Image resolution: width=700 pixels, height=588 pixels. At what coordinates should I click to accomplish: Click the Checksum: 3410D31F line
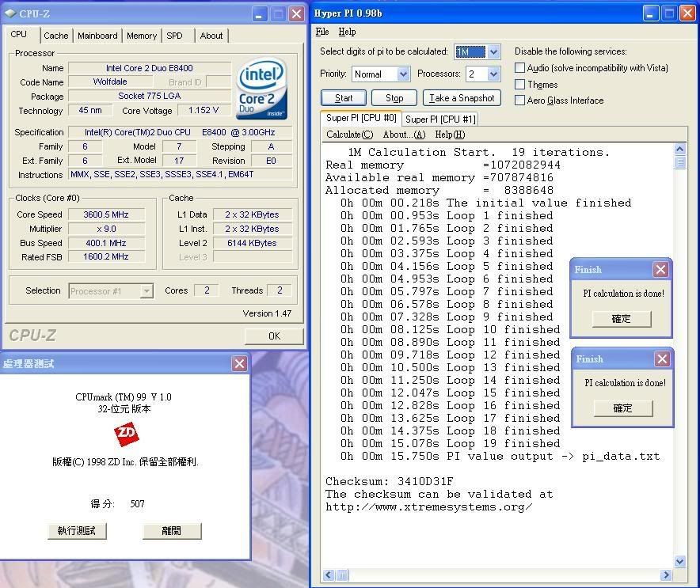click(x=390, y=482)
